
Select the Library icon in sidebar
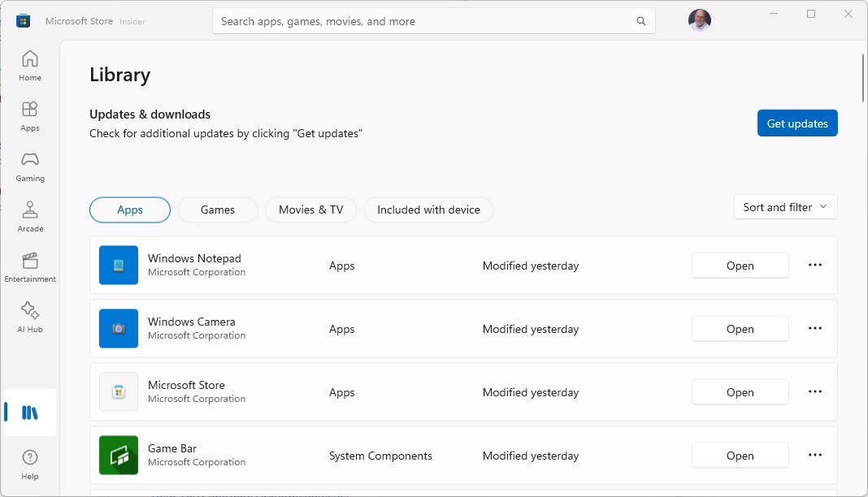click(x=30, y=413)
